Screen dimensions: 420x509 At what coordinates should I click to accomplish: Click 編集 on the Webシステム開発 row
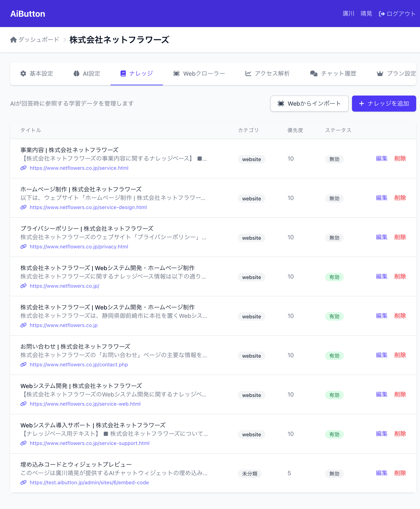[x=381, y=394]
